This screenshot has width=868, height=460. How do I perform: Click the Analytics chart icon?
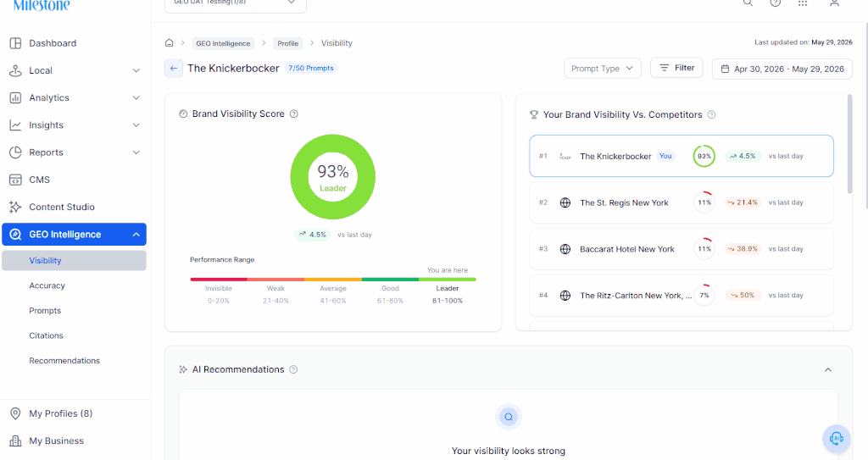(x=15, y=98)
